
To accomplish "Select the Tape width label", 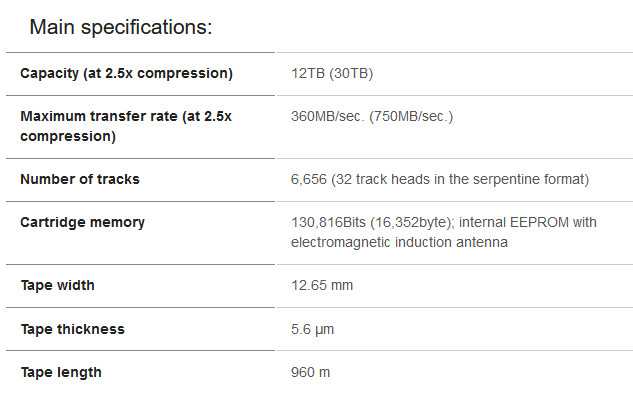I will tap(58, 286).
